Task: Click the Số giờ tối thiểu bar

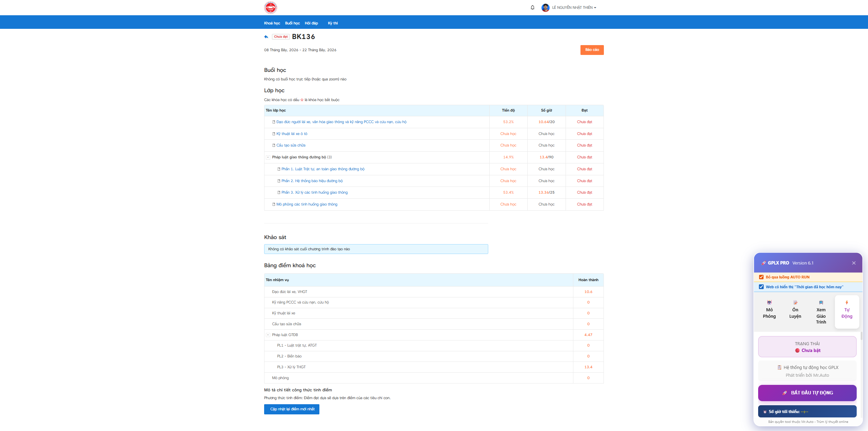Action: click(x=807, y=411)
